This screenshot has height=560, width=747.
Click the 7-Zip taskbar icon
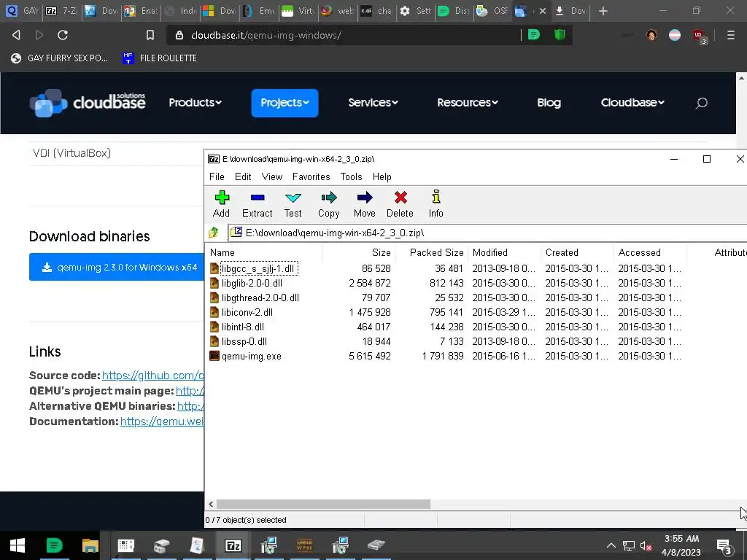click(x=233, y=545)
